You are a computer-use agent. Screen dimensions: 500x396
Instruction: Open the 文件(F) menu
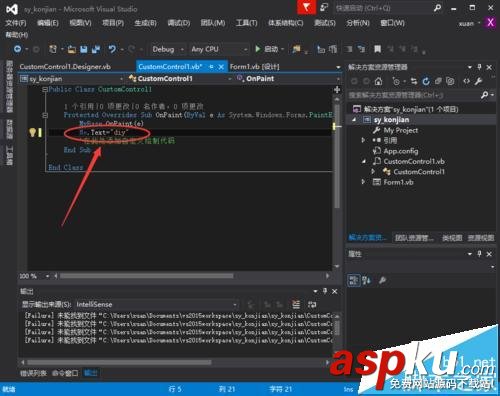point(16,23)
